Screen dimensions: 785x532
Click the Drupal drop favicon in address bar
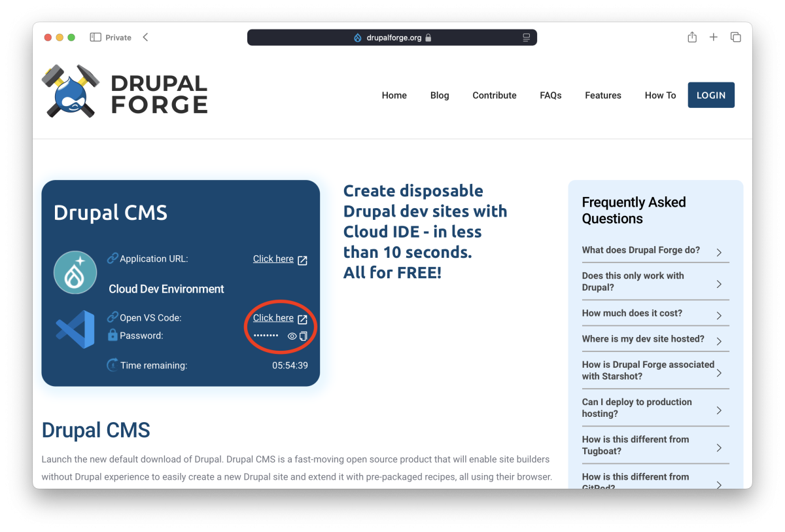pos(357,38)
